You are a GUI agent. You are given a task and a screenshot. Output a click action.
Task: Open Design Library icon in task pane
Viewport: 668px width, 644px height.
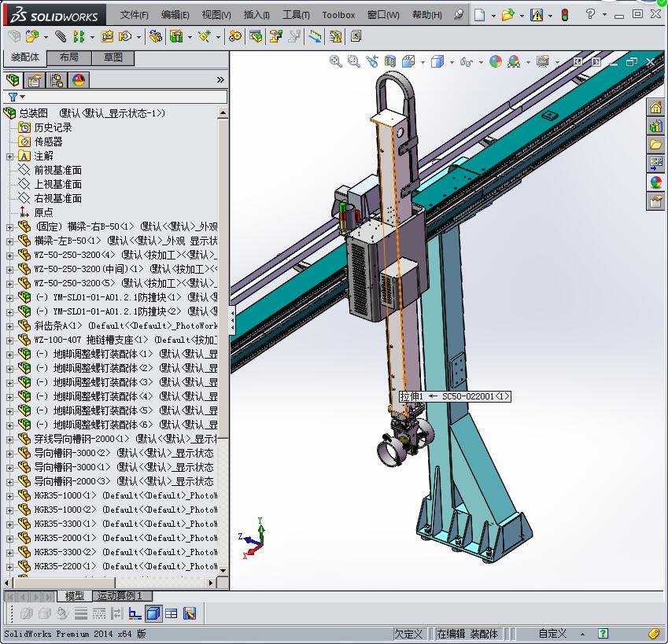coord(655,126)
